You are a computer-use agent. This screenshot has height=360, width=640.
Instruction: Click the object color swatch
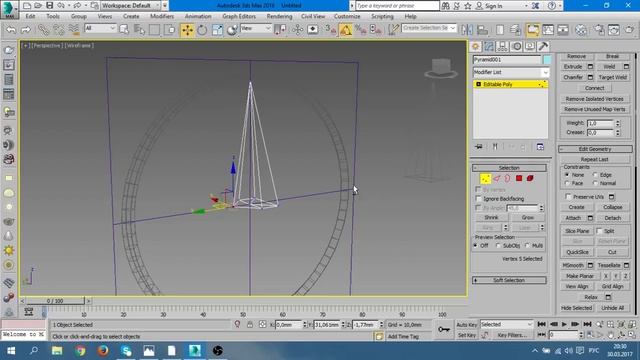[547, 60]
